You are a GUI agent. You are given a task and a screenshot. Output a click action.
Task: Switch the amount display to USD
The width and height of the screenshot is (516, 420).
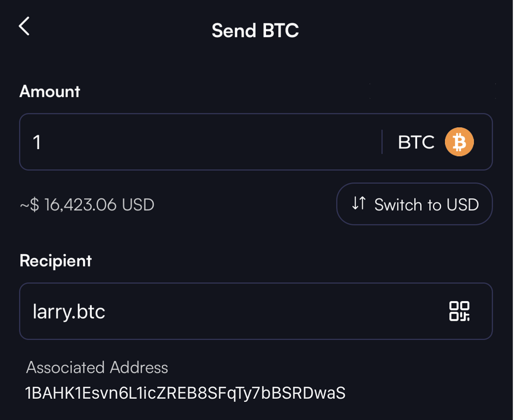point(414,204)
